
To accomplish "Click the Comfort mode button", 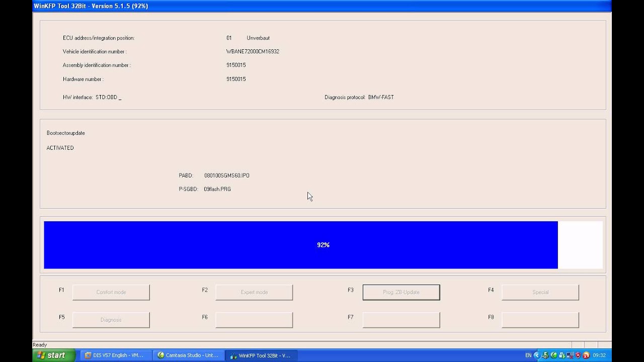I will pyautogui.click(x=111, y=292).
